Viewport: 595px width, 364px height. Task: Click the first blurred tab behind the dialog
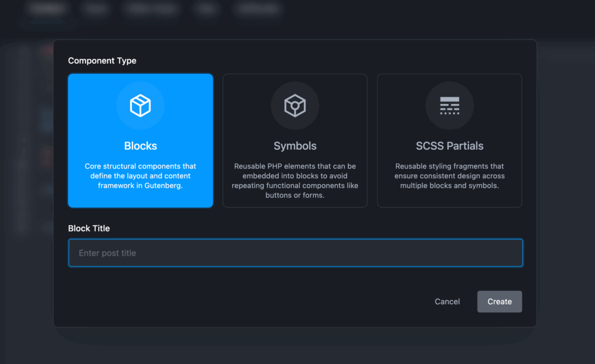click(48, 9)
